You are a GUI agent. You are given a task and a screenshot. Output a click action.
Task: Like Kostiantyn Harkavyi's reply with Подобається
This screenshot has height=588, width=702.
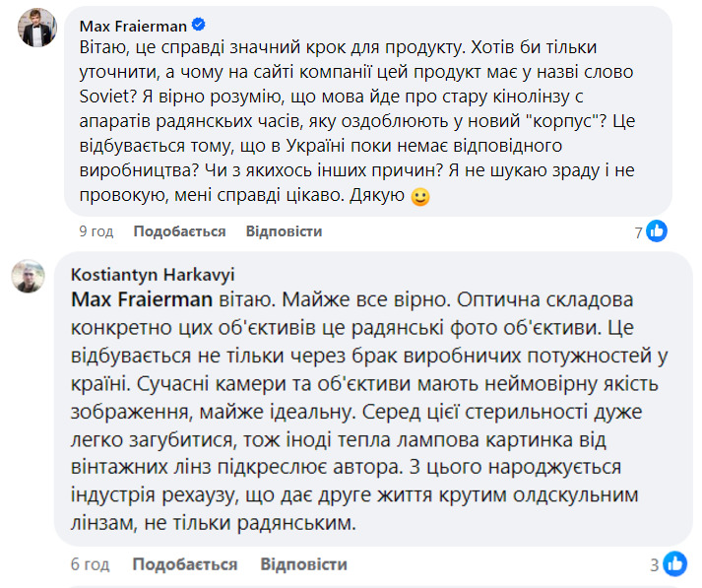(x=185, y=564)
